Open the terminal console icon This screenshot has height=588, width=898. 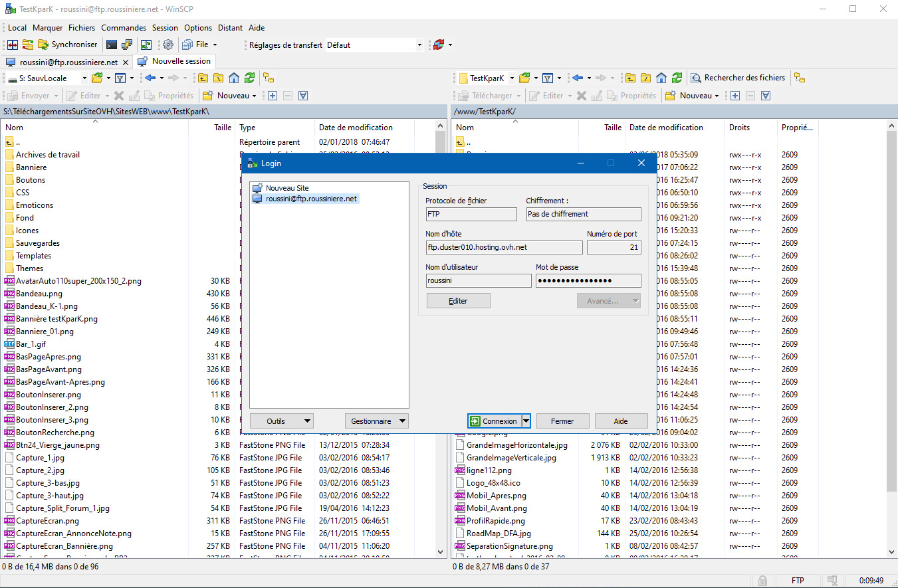(x=111, y=45)
